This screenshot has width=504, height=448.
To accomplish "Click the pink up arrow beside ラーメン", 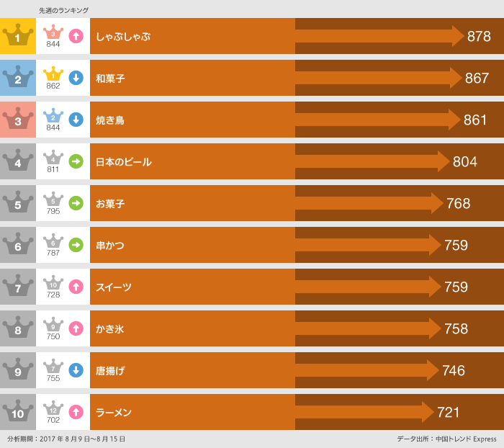I will [76, 412].
